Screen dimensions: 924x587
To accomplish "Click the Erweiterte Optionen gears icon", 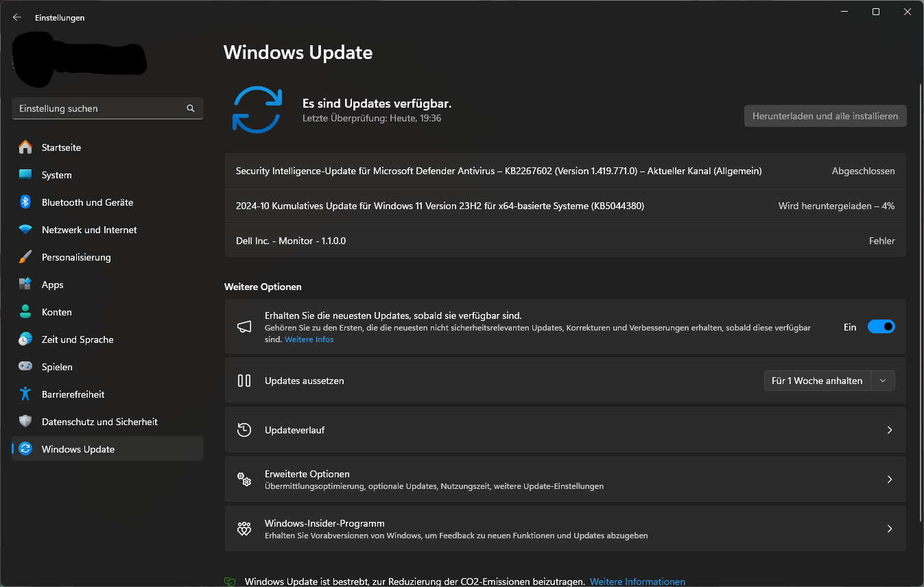I will point(244,479).
